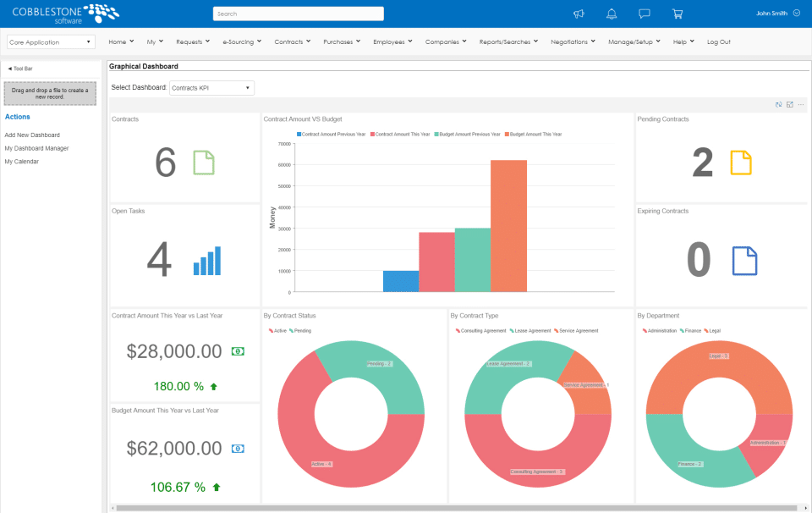The width and height of the screenshot is (812, 513).
Task: Open notifications via the bell icon
Action: click(611, 13)
